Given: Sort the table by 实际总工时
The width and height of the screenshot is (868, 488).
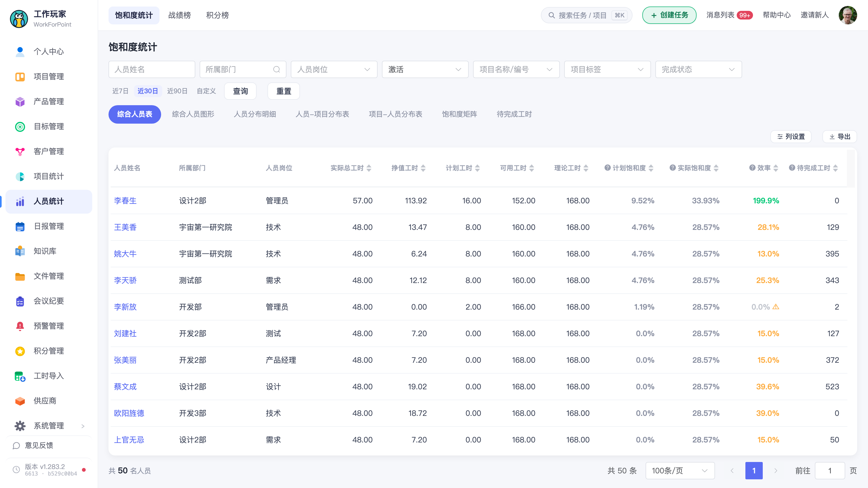Looking at the screenshot, I should pyautogui.click(x=369, y=168).
